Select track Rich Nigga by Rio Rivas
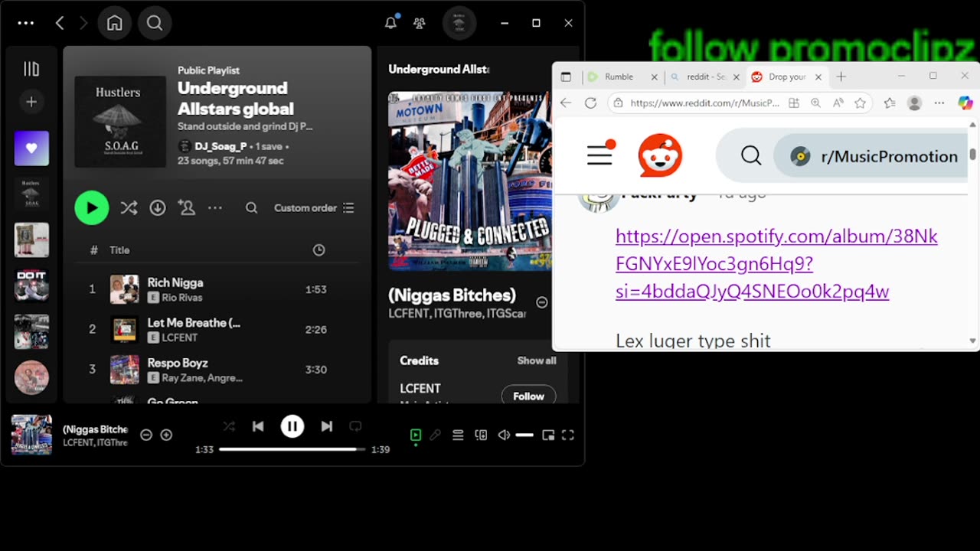Viewport: 980px width, 551px height. (x=217, y=289)
